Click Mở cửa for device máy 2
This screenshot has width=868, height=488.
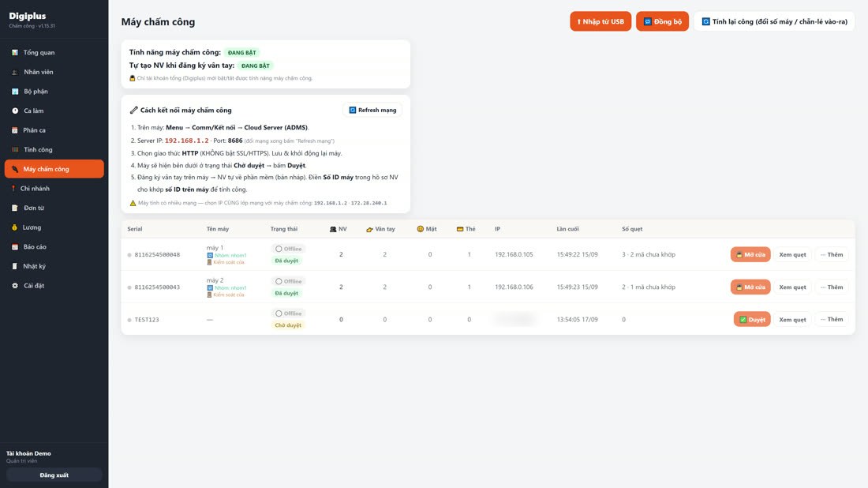point(750,287)
